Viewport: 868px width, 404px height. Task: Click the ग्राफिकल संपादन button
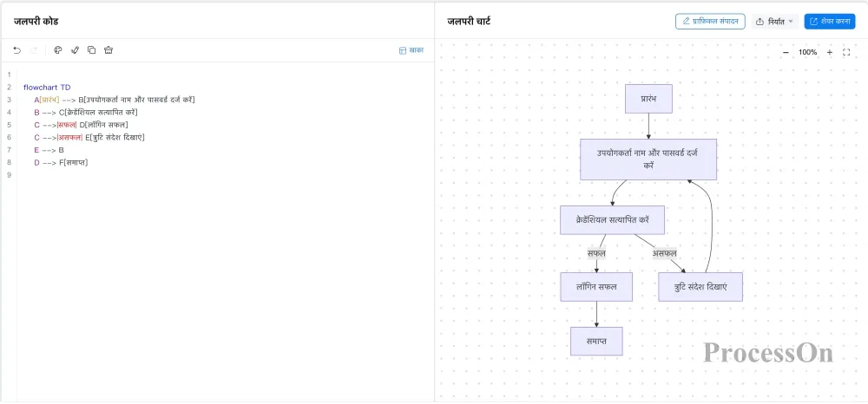pos(710,22)
